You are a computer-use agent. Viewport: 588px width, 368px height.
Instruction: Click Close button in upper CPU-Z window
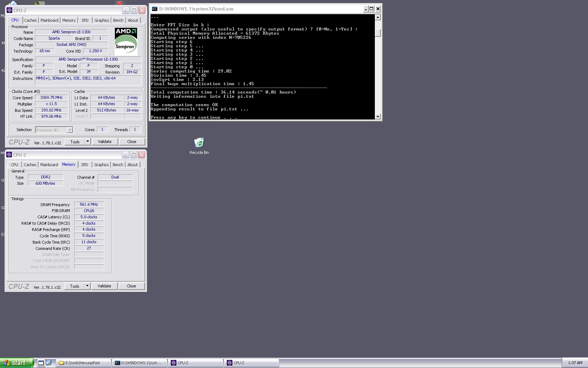(x=132, y=142)
